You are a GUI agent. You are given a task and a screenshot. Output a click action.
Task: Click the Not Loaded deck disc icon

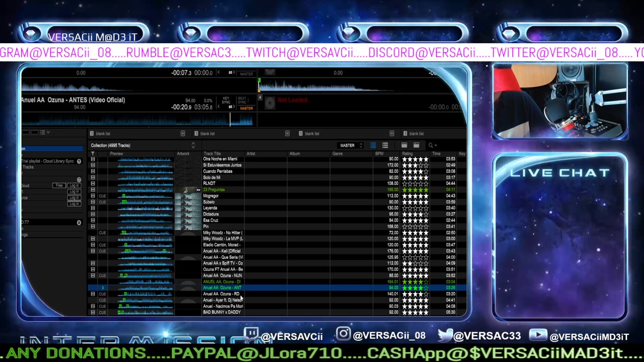270,103
